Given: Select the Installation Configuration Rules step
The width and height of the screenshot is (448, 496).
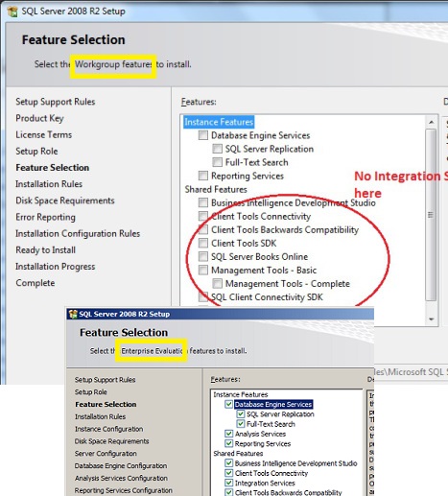Looking at the screenshot, I should (x=78, y=233).
